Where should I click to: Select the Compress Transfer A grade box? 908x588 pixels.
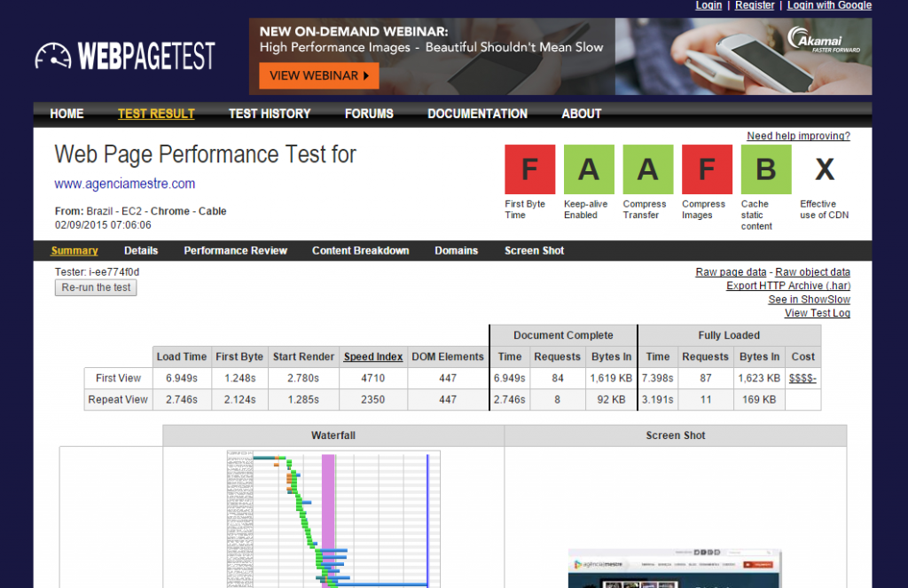pos(647,169)
